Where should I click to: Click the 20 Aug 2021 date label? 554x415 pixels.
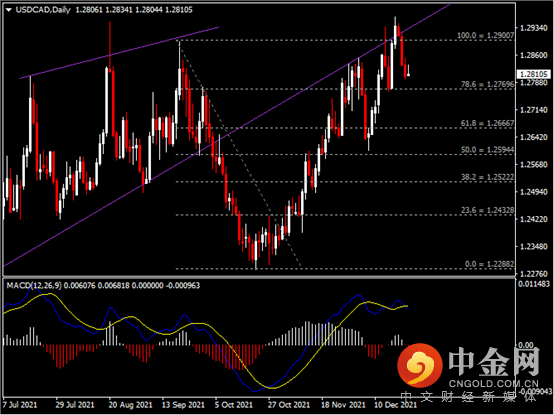[x=130, y=404]
